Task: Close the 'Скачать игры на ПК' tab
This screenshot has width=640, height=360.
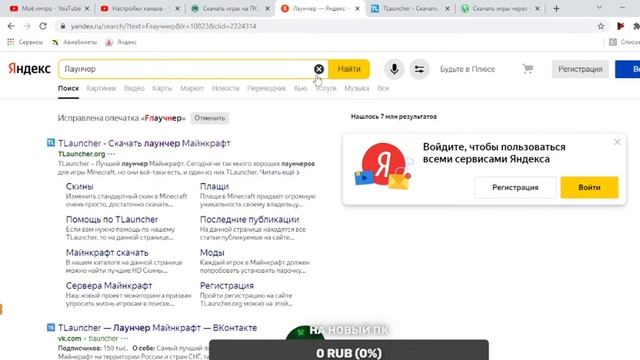Action: (267, 8)
